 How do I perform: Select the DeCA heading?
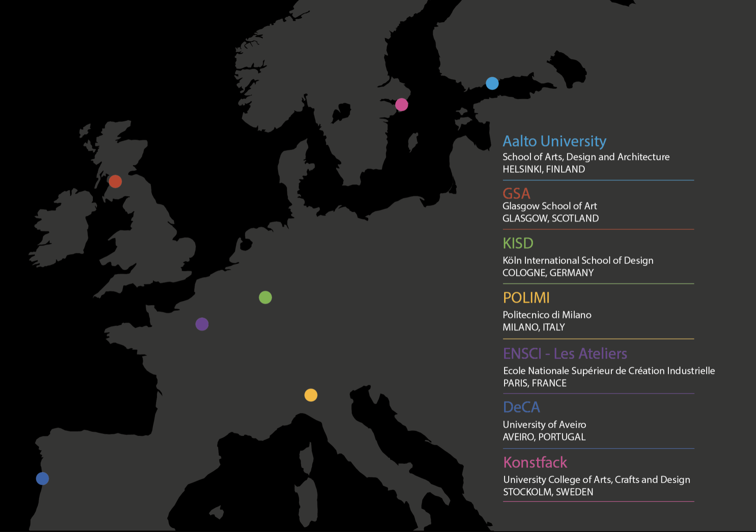pos(521,407)
